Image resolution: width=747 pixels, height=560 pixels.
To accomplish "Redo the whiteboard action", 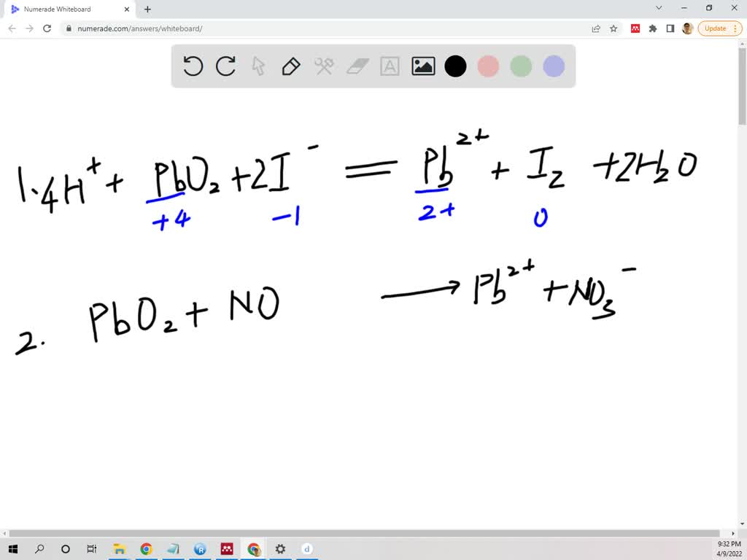I will (x=225, y=66).
